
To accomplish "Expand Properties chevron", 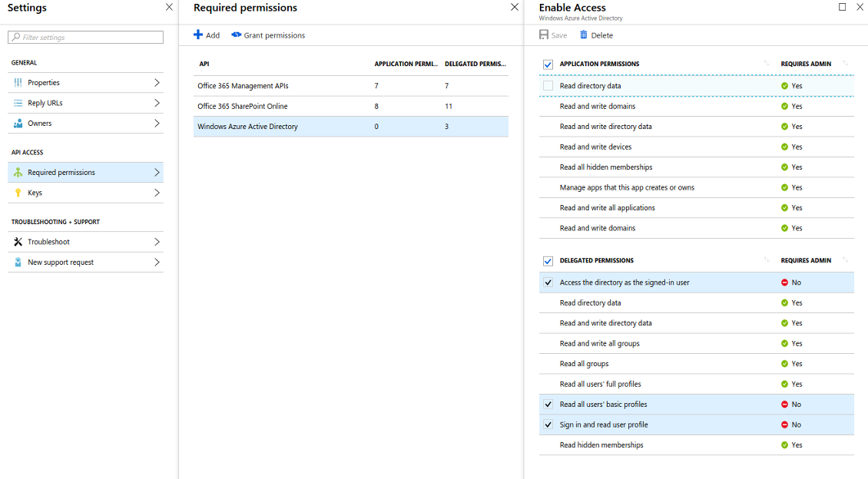I will pyautogui.click(x=157, y=82).
